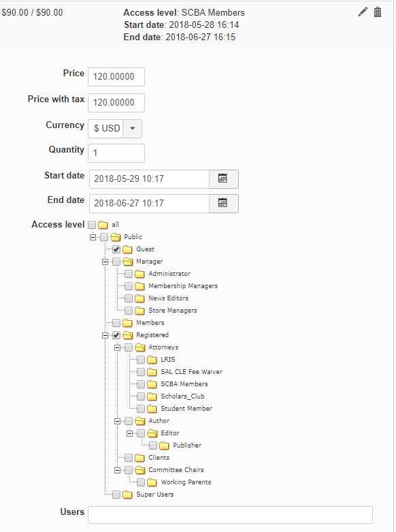The image size is (396, 532).
Task: Delete entry with the trash icon
Action: (378, 12)
